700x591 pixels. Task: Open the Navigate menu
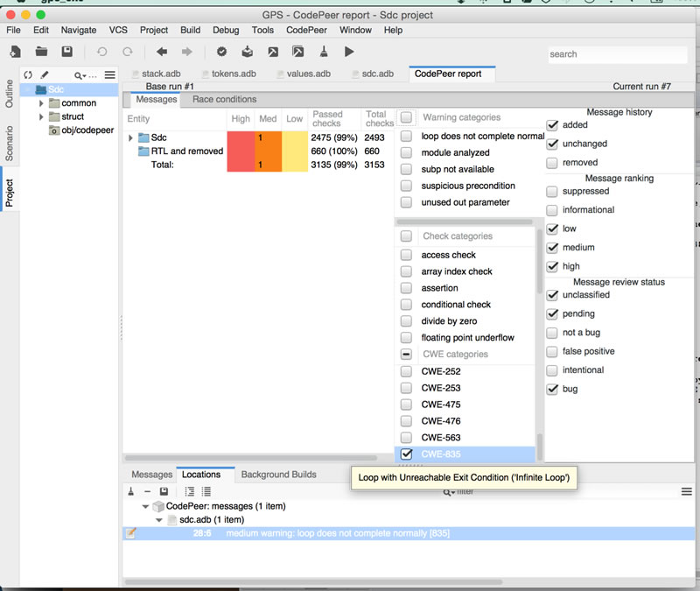[x=79, y=30]
